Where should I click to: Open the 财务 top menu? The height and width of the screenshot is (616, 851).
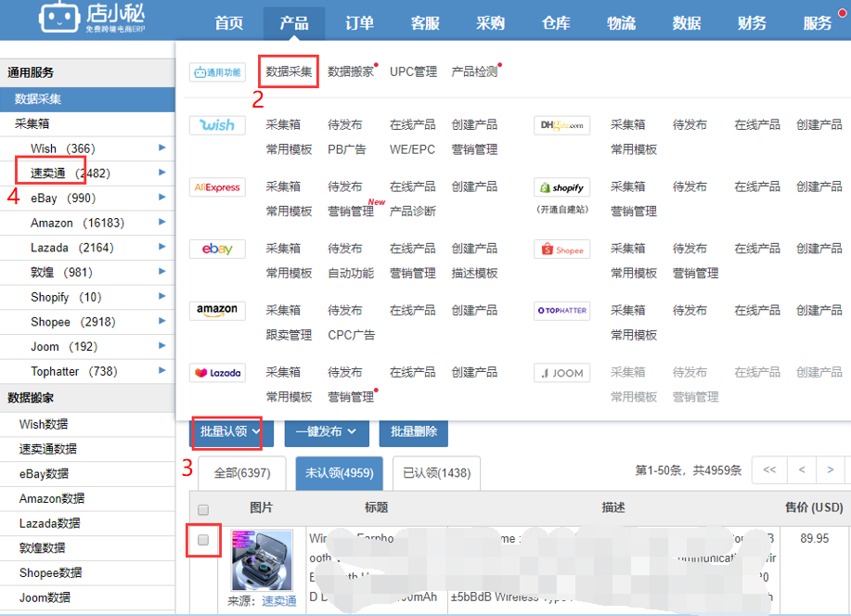(x=752, y=23)
